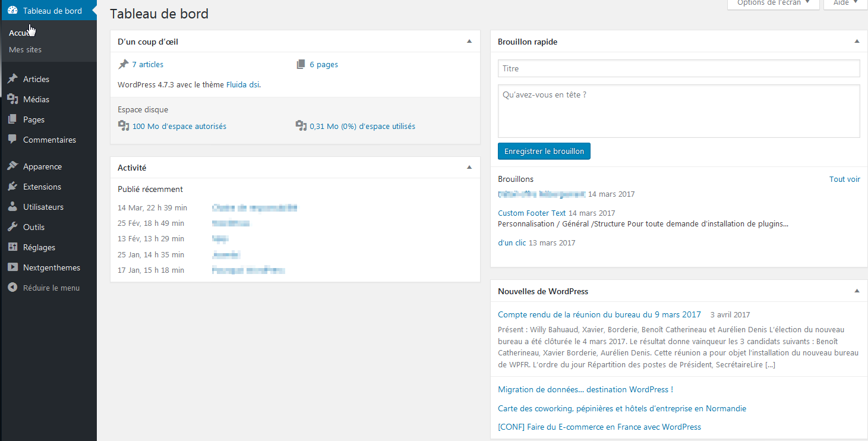
Task: Click the Apparence paintbrush icon
Action: (12, 166)
